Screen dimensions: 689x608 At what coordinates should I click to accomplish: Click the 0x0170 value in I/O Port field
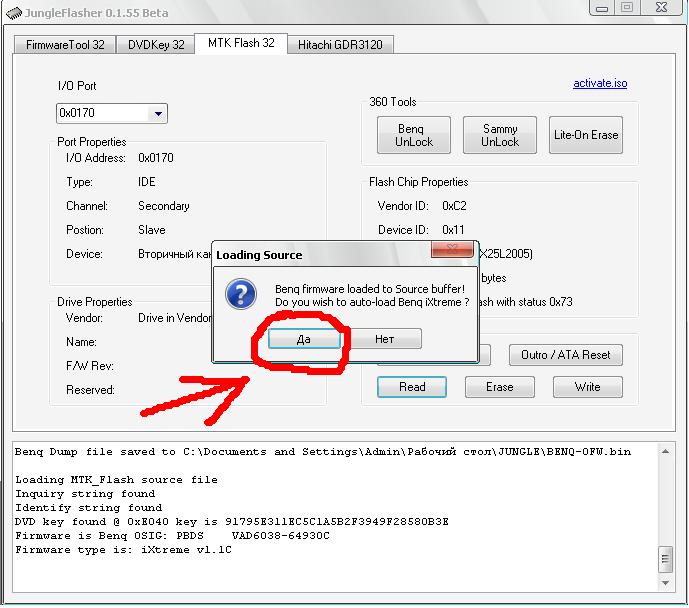pos(77,113)
